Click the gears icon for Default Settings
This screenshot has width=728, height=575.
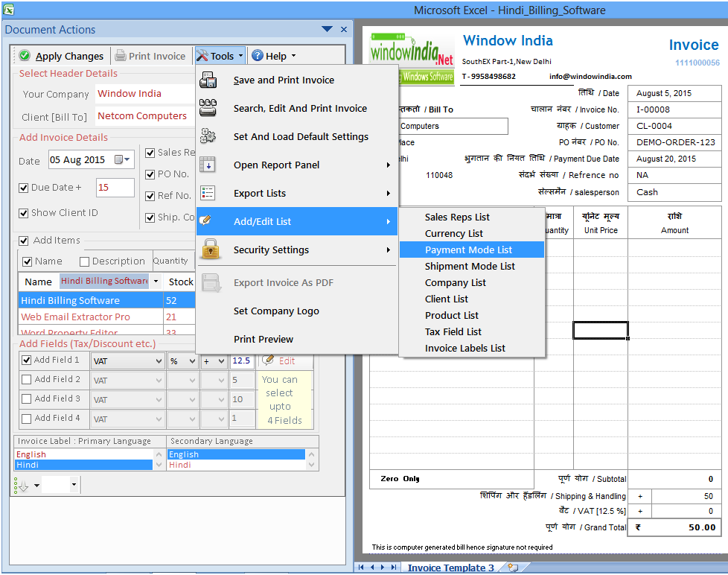(x=208, y=136)
